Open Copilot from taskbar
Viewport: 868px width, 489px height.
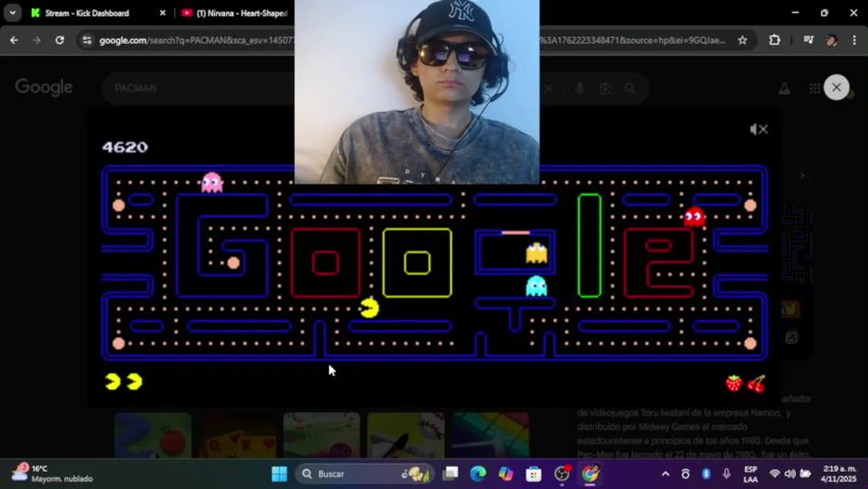click(506, 473)
